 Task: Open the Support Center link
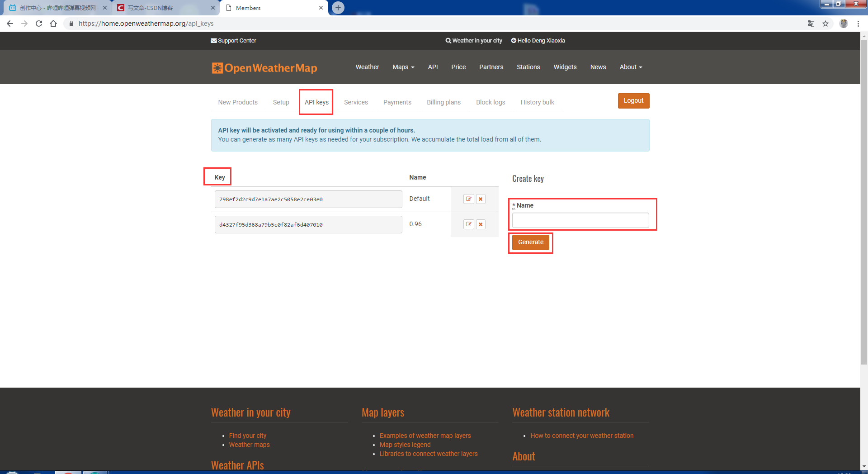tap(233, 40)
